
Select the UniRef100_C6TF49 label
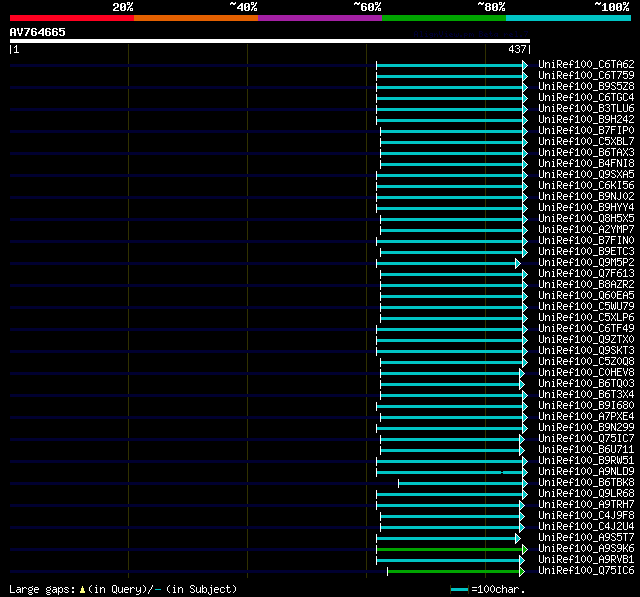click(x=586, y=329)
